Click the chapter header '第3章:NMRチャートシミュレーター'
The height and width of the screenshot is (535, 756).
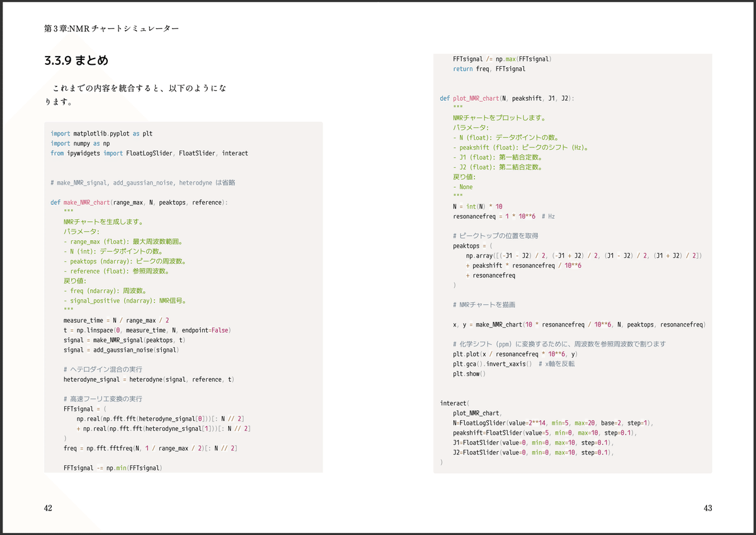(x=112, y=29)
